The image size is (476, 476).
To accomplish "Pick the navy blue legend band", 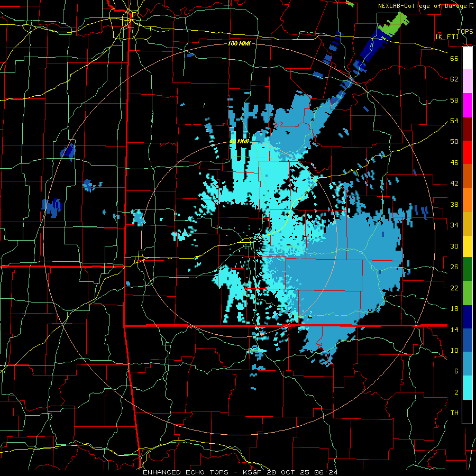I will (x=467, y=317).
